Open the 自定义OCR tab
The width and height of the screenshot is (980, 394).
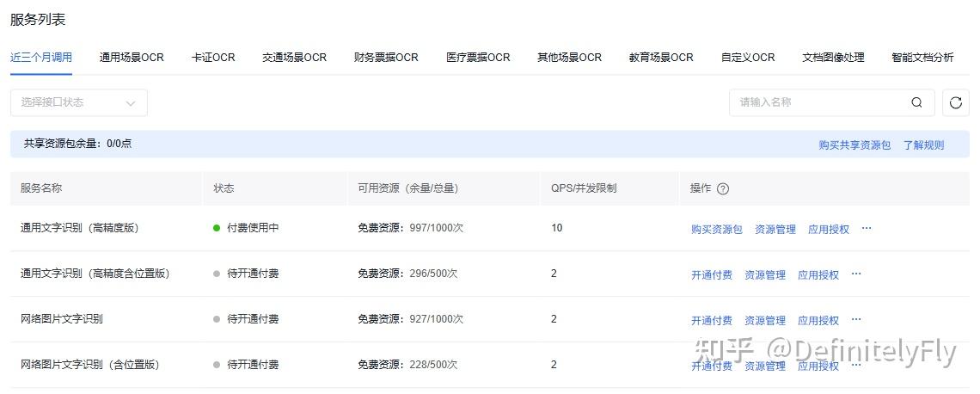coord(748,58)
